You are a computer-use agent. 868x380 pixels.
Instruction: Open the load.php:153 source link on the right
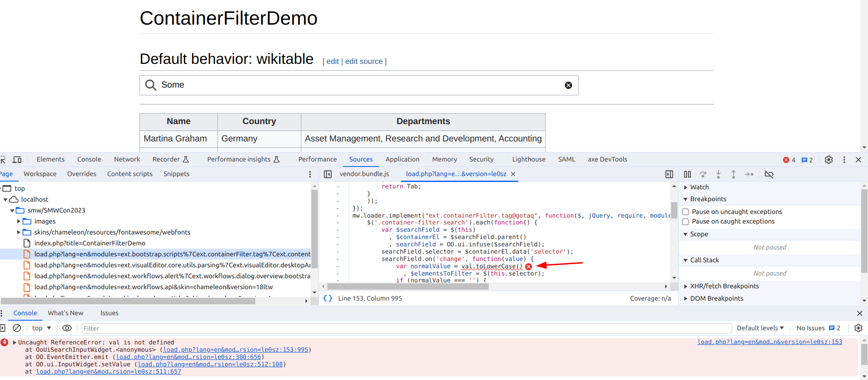click(x=770, y=342)
